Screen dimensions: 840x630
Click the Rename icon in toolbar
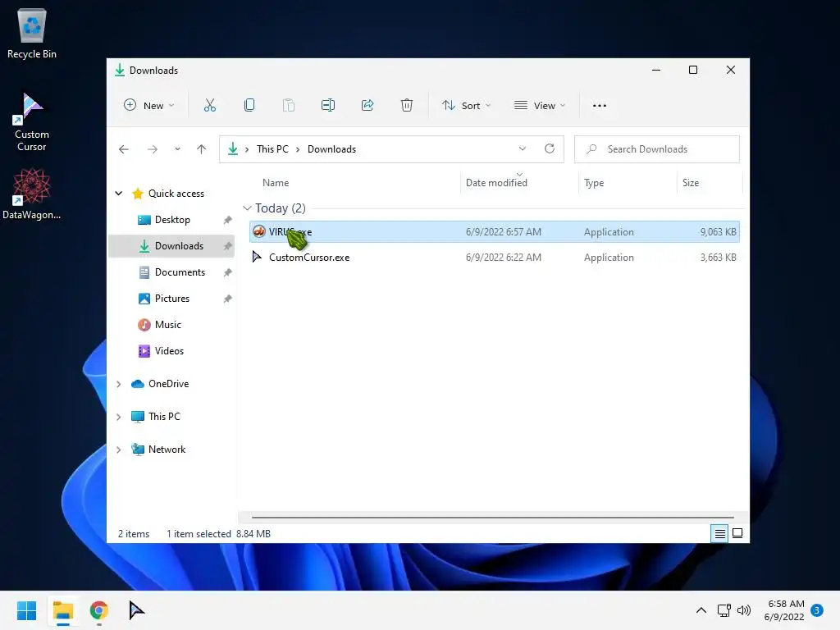point(328,105)
